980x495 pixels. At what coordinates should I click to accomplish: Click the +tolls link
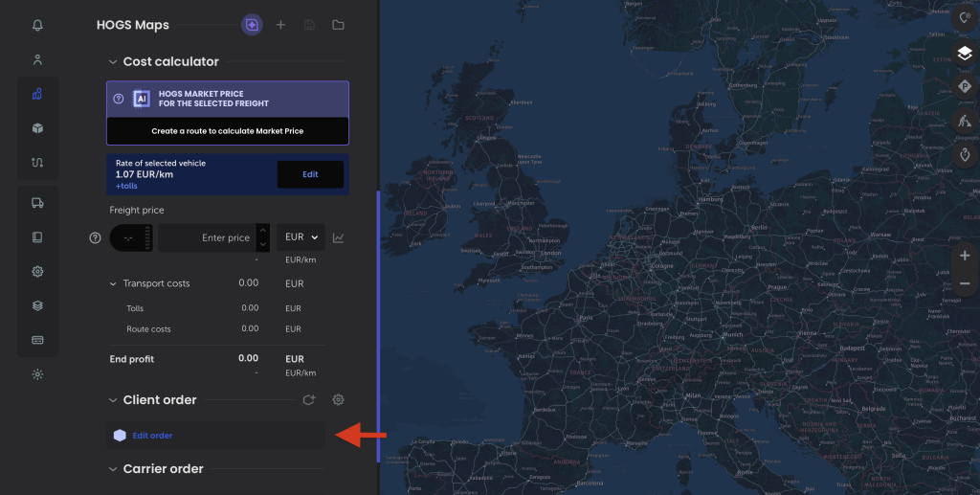126,186
